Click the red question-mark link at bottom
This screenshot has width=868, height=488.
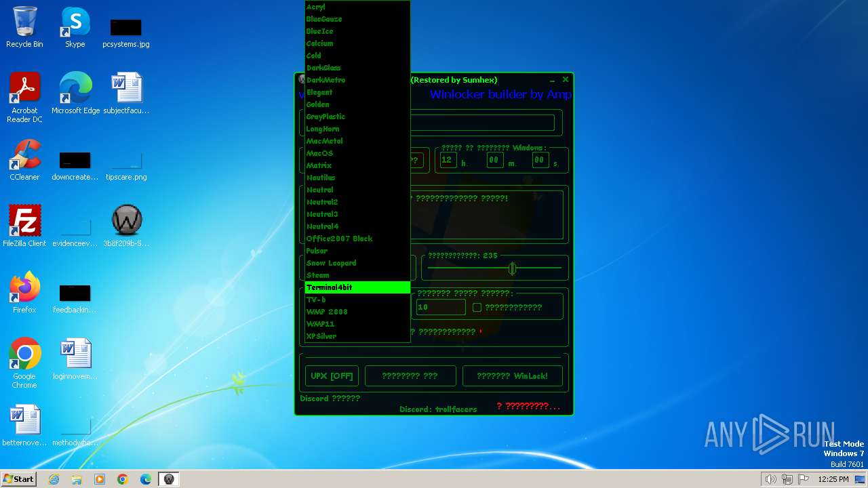(528, 406)
